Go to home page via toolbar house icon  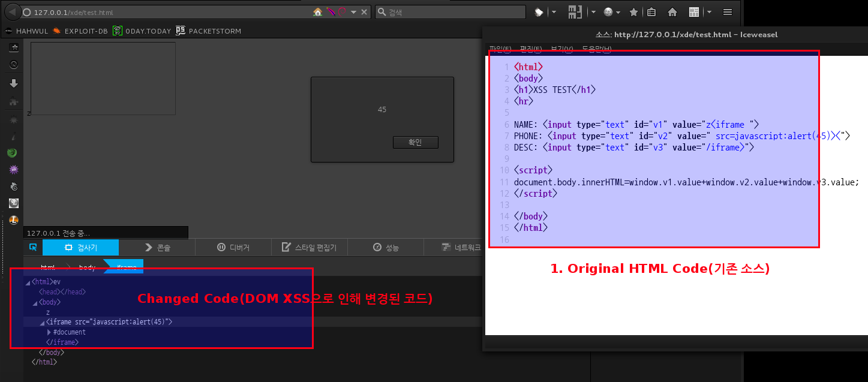672,12
